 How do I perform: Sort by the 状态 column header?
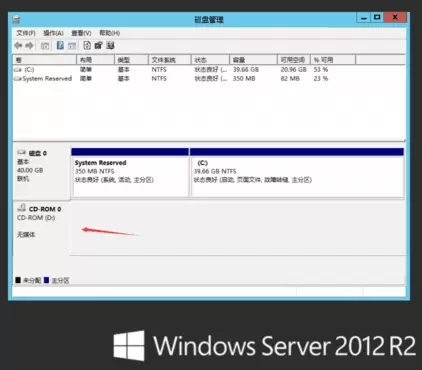click(210, 60)
